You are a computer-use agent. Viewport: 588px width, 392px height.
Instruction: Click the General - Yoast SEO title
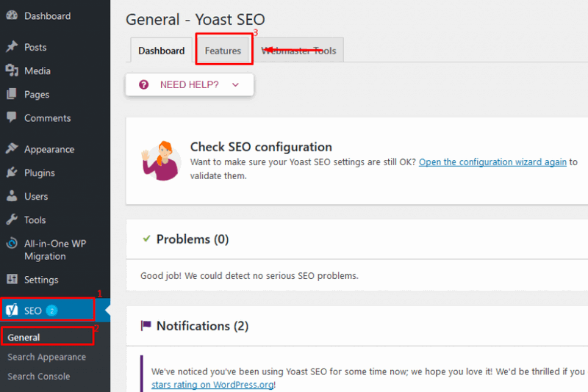pos(196,19)
